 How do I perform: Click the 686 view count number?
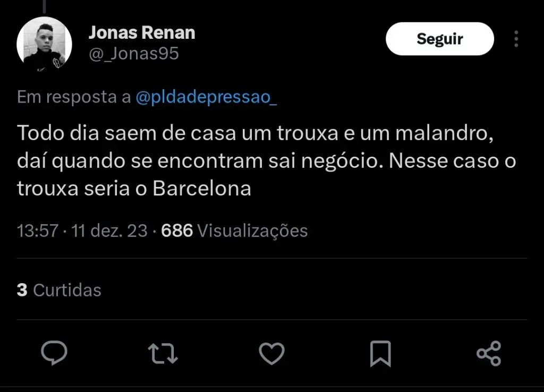(x=176, y=231)
